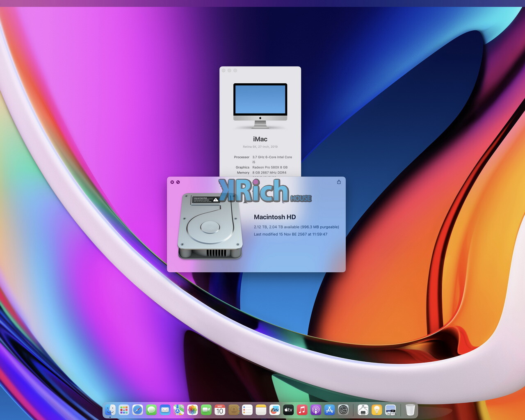This screenshot has height=420, width=525.
Task: Open Podcasts from the Dock
Action: pyautogui.click(x=316, y=409)
